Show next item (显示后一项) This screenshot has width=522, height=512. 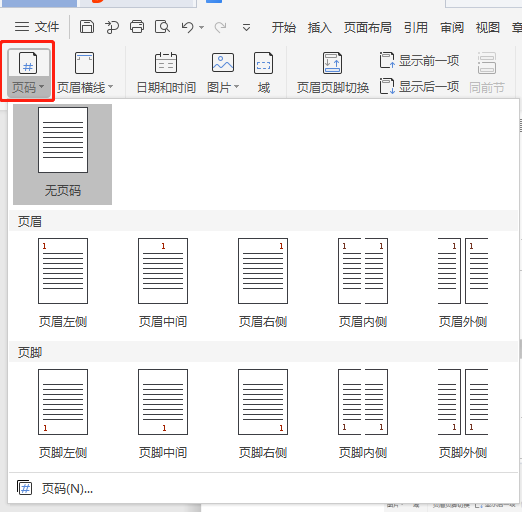pyautogui.click(x=419, y=86)
